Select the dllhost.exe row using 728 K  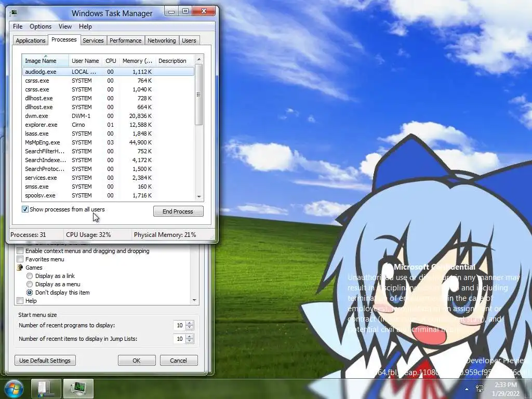pyautogui.click(x=108, y=98)
